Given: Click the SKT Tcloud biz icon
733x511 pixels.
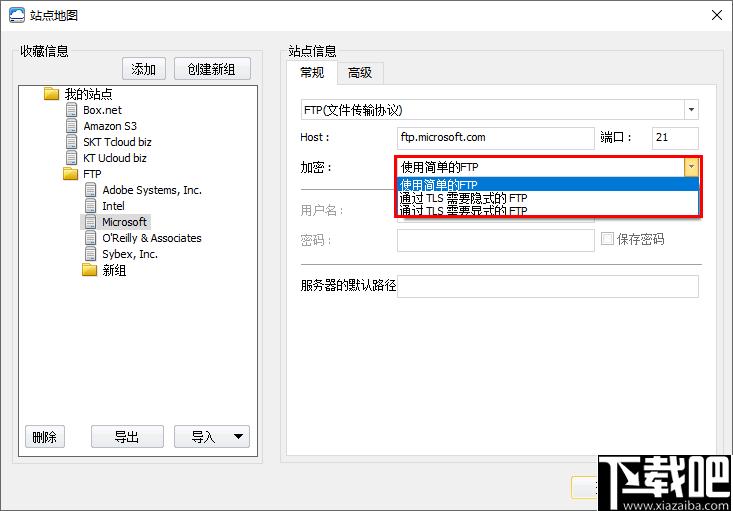Looking at the screenshot, I should (71, 142).
